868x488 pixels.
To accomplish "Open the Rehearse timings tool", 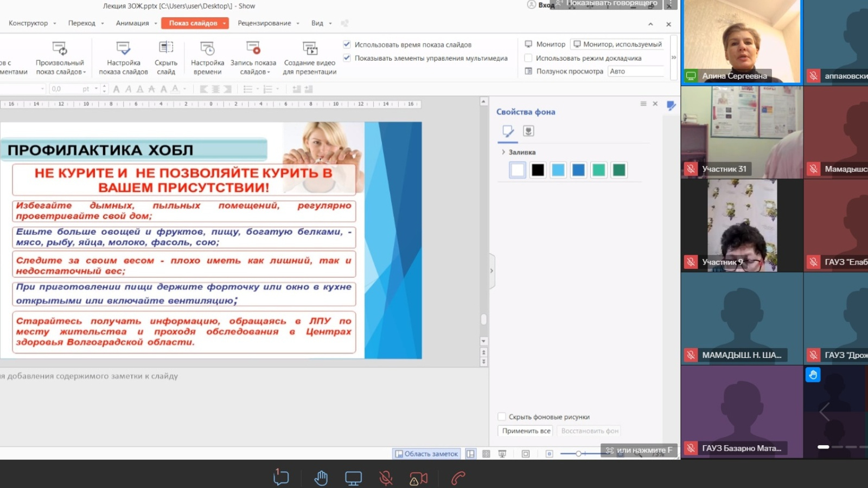I will tap(207, 49).
